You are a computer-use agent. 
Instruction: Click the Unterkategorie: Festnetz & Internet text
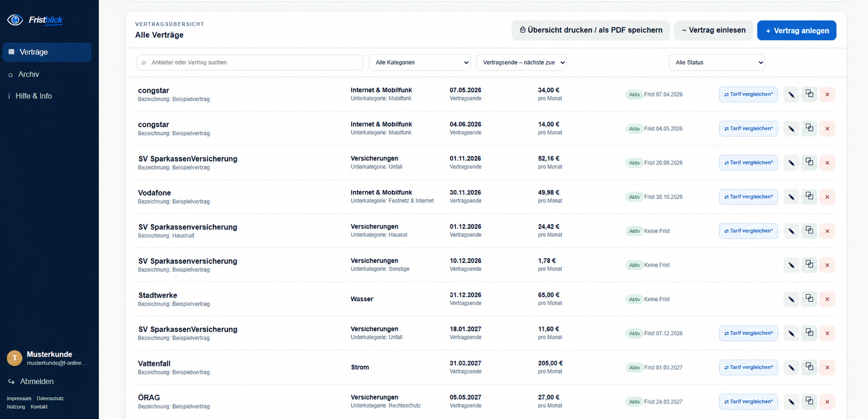pos(392,201)
